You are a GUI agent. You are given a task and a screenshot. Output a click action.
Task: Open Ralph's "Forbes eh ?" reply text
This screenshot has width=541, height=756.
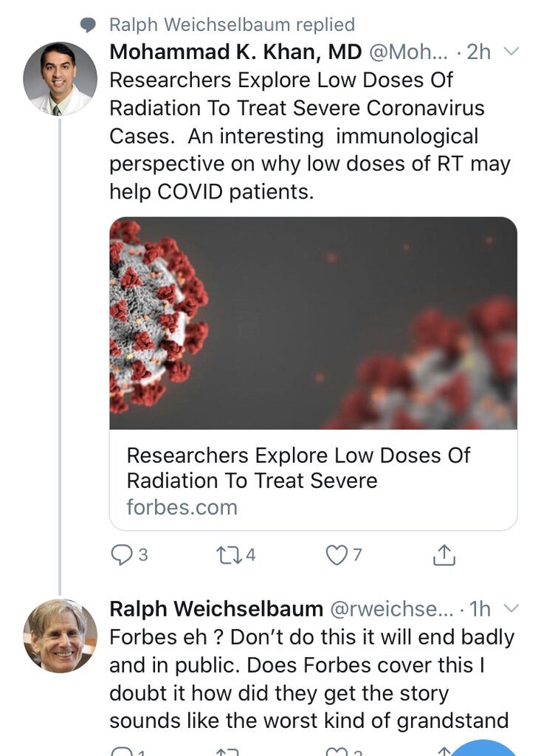[311, 678]
